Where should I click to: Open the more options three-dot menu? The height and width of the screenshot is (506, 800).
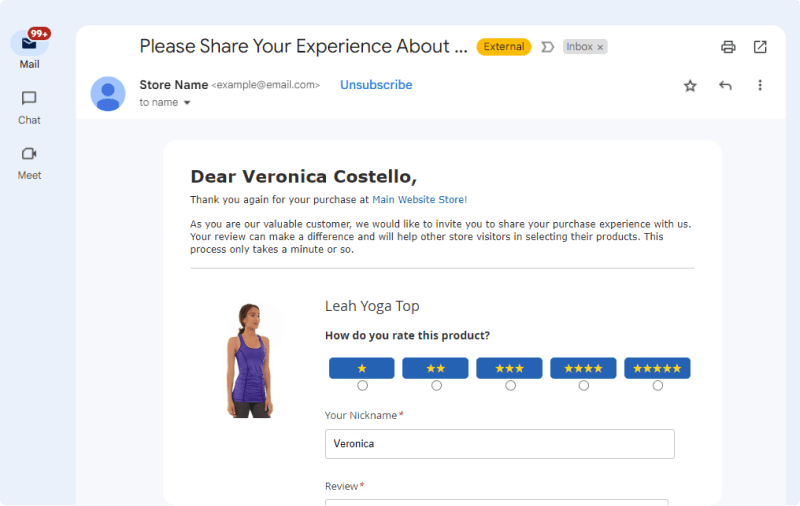[x=760, y=85]
